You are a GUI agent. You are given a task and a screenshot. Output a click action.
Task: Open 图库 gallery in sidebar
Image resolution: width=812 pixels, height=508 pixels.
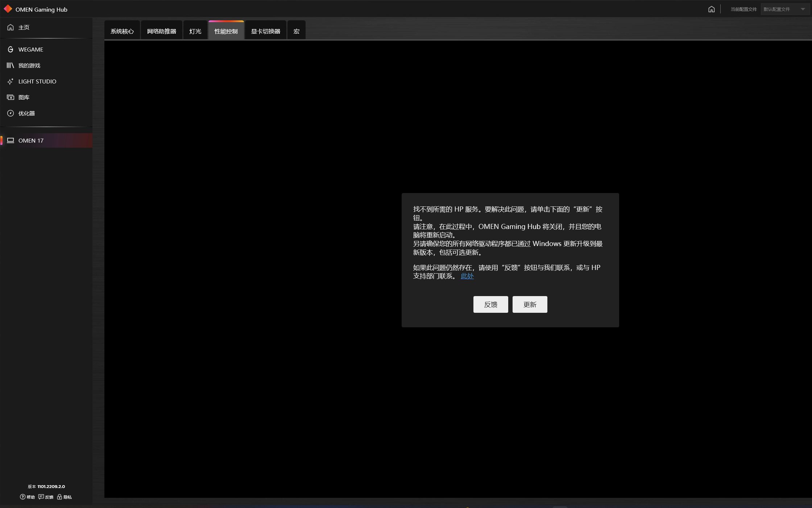click(46, 97)
